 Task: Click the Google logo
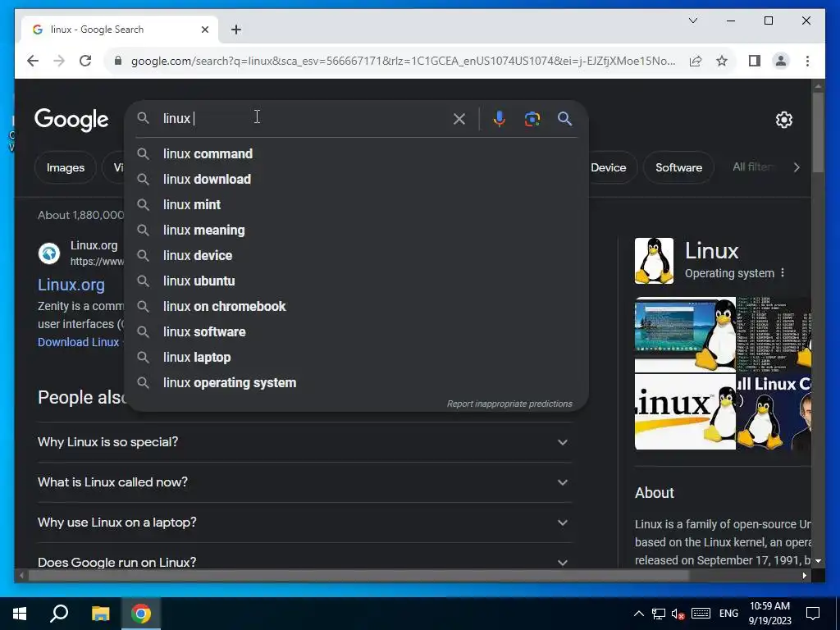(x=71, y=120)
